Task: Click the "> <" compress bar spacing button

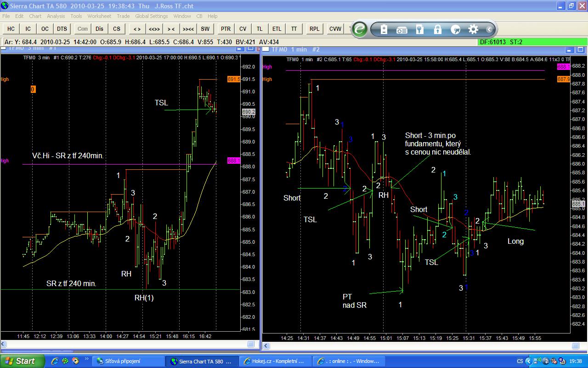Action: pyautogui.click(x=171, y=29)
